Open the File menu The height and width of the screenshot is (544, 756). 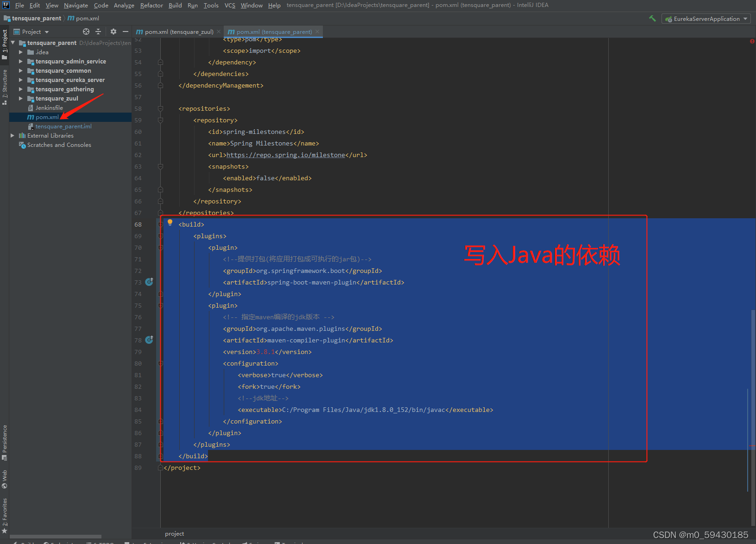[x=19, y=5]
